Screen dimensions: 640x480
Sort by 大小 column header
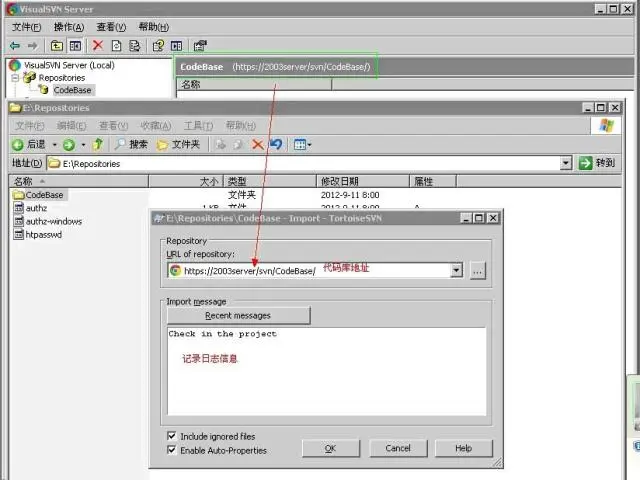(x=186, y=181)
